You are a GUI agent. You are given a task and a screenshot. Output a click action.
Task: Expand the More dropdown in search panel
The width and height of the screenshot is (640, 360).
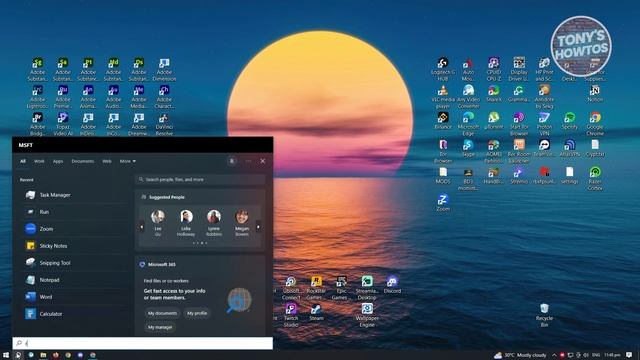coord(127,161)
